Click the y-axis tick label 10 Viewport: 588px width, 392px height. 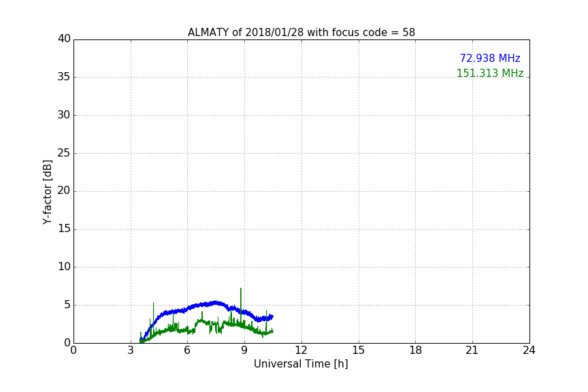tap(64, 267)
